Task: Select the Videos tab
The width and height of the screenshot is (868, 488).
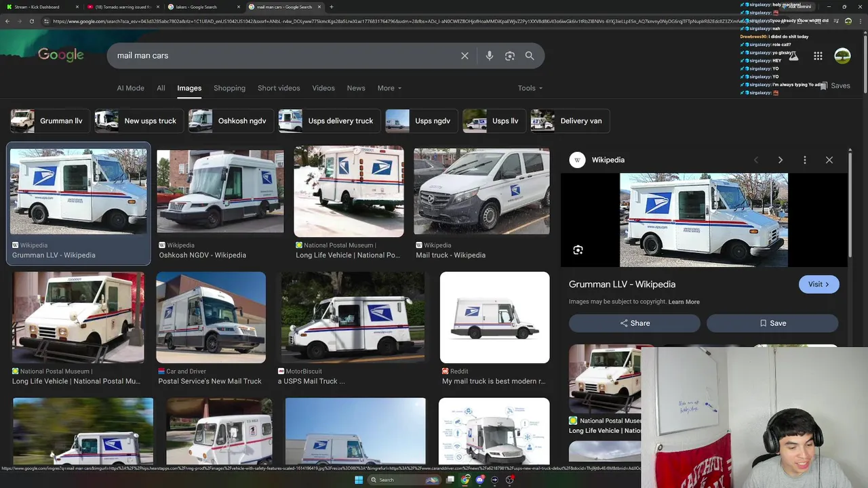Action: [323, 88]
